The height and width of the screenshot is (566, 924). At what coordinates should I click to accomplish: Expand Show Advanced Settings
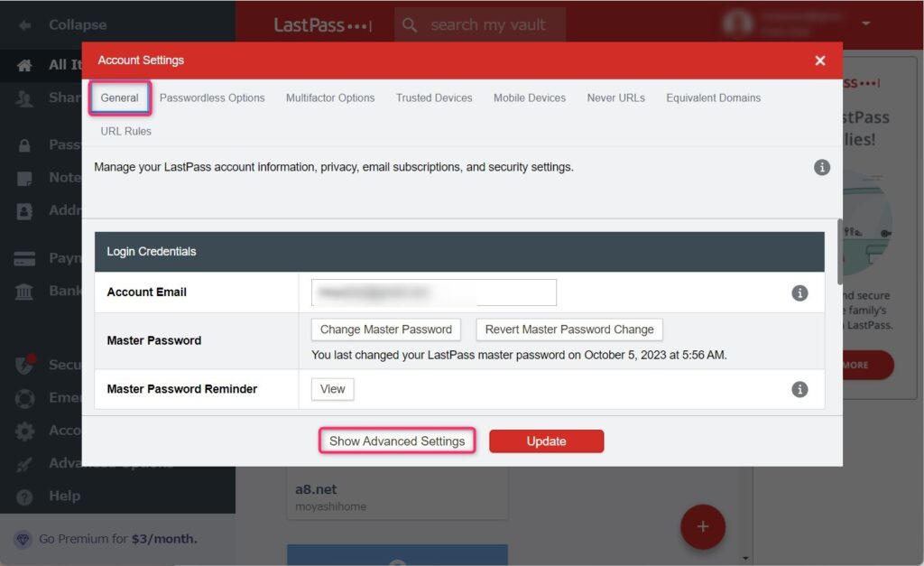coord(397,441)
